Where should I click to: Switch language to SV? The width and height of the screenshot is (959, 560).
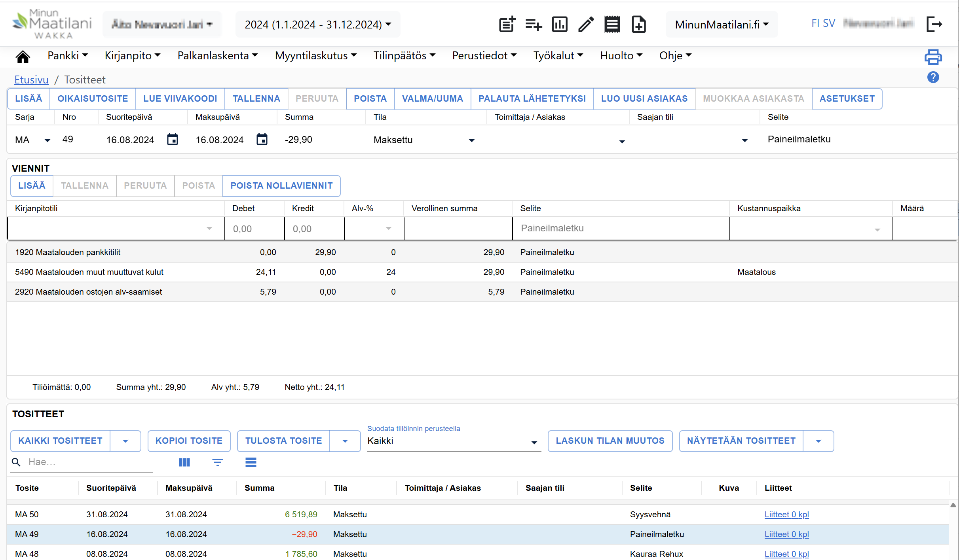pyautogui.click(x=829, y=23)
